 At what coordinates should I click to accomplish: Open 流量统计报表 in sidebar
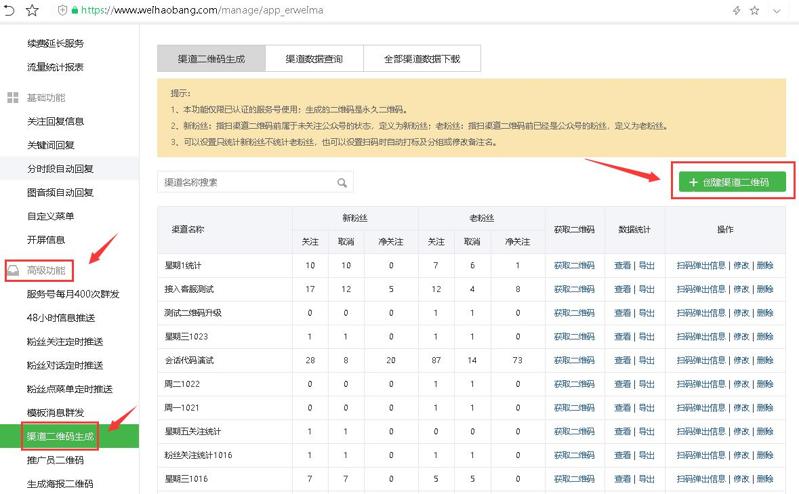tap(56, 67)
